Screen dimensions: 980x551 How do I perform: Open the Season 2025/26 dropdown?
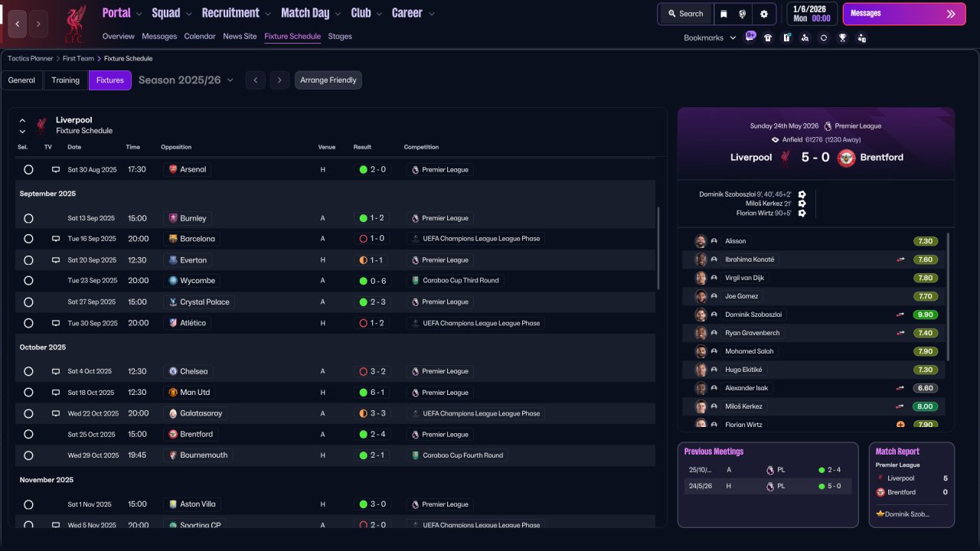point(186,80)
